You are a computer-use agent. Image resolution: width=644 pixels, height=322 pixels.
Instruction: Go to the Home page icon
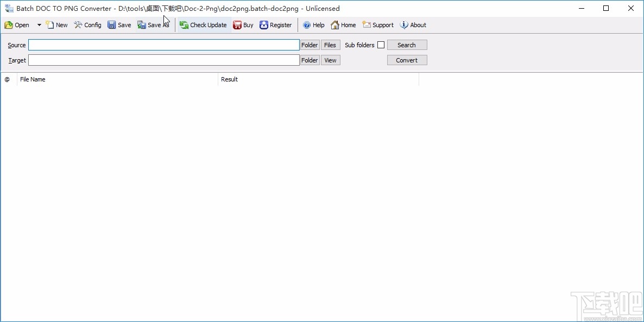click(343, 25)
